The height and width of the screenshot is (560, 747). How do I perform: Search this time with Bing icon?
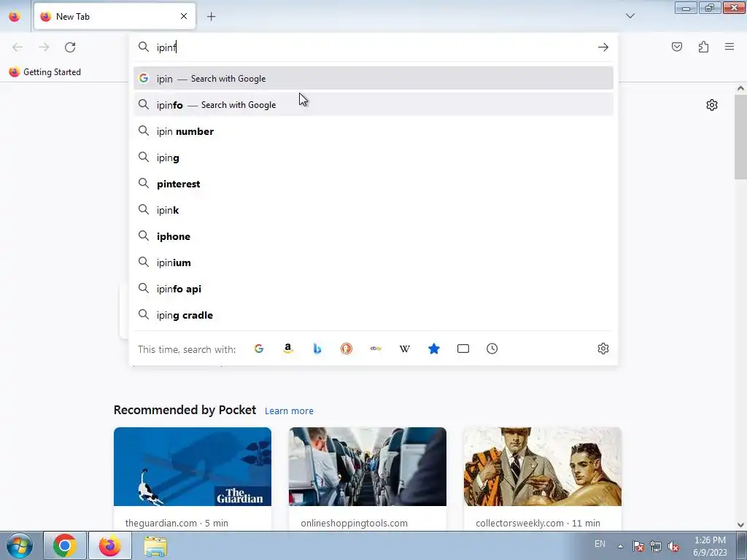(317, 349)
